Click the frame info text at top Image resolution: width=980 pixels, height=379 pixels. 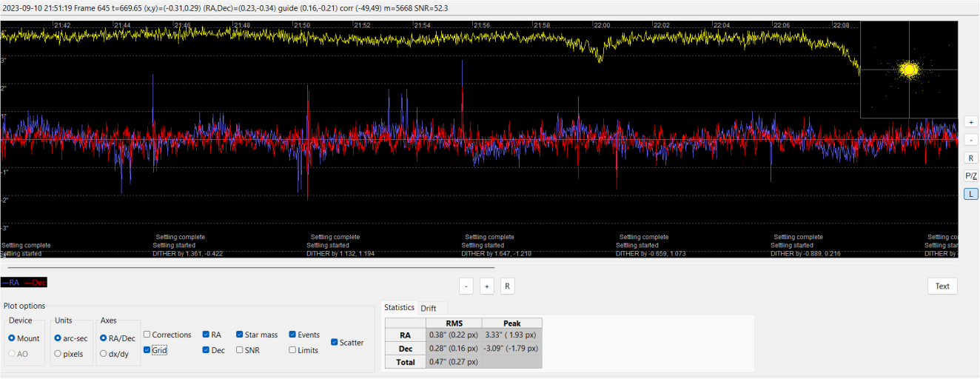224,8
